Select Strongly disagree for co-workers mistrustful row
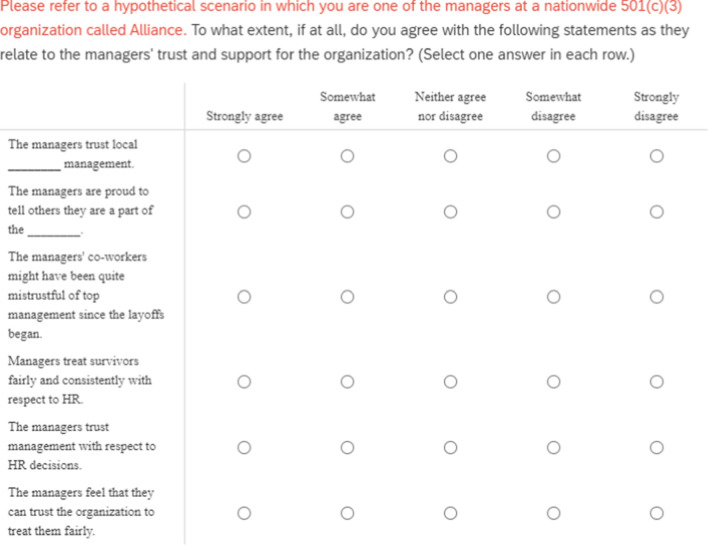The height and width of the screenshot is (545, 708). tap(656, 297)
